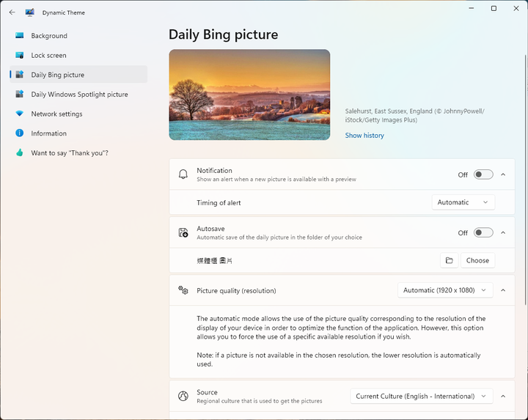Image resolution: width=528 pixels, height=420 pixels.
Task: Click the Network settings wifi icon
Action: point(20,114)
